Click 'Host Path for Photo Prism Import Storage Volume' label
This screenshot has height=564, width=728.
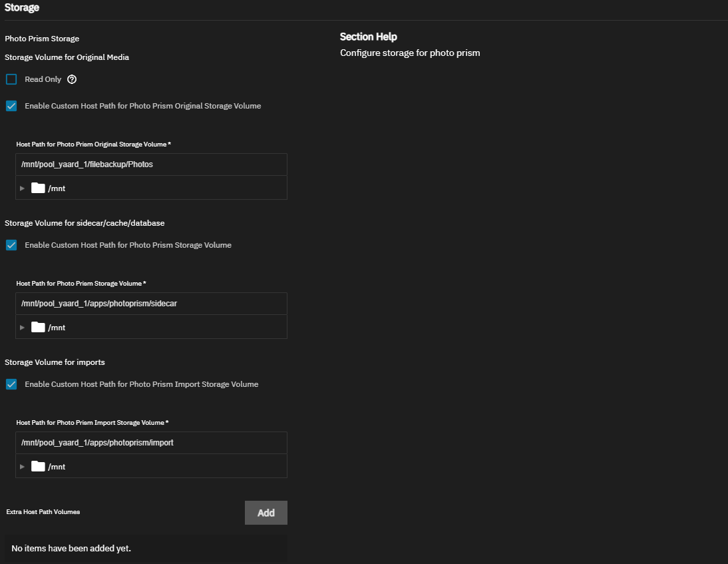click(92, 423)
